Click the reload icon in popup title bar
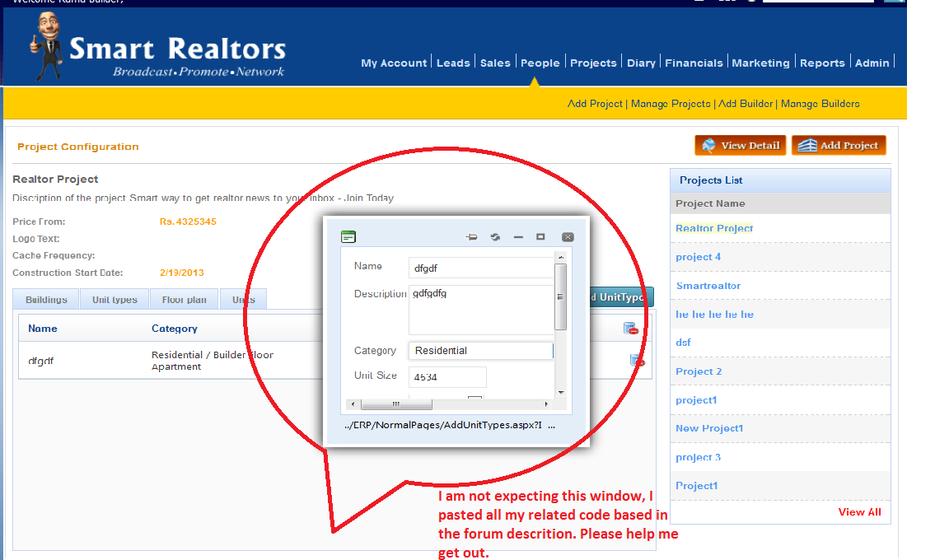This screenshot has height=560, width=949. 495,237
